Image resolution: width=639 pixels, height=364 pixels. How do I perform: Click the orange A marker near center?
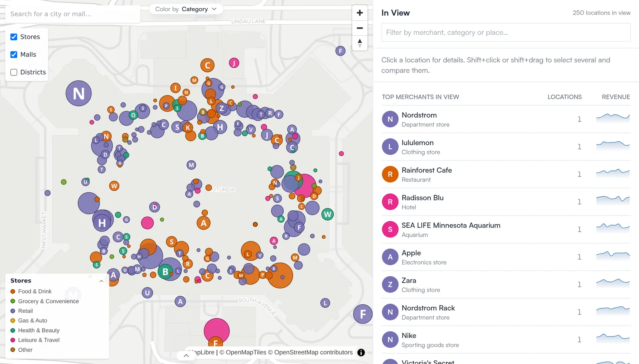[204, 223]
